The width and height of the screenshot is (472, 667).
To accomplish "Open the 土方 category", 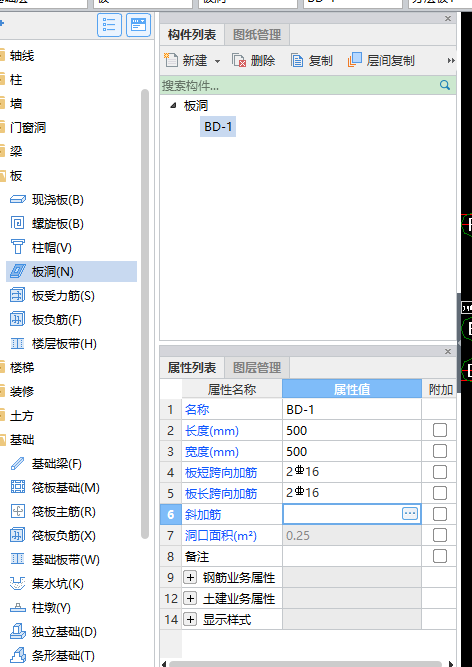I will click(22, 416).
